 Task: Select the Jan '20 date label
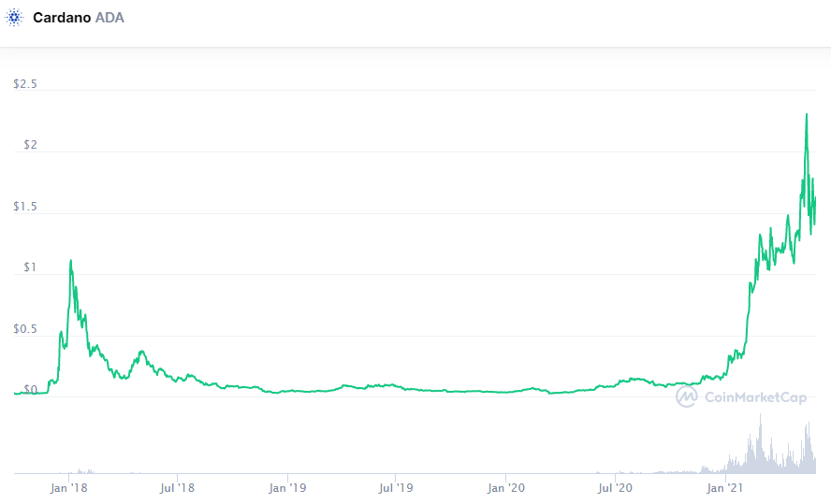[505, 487]
